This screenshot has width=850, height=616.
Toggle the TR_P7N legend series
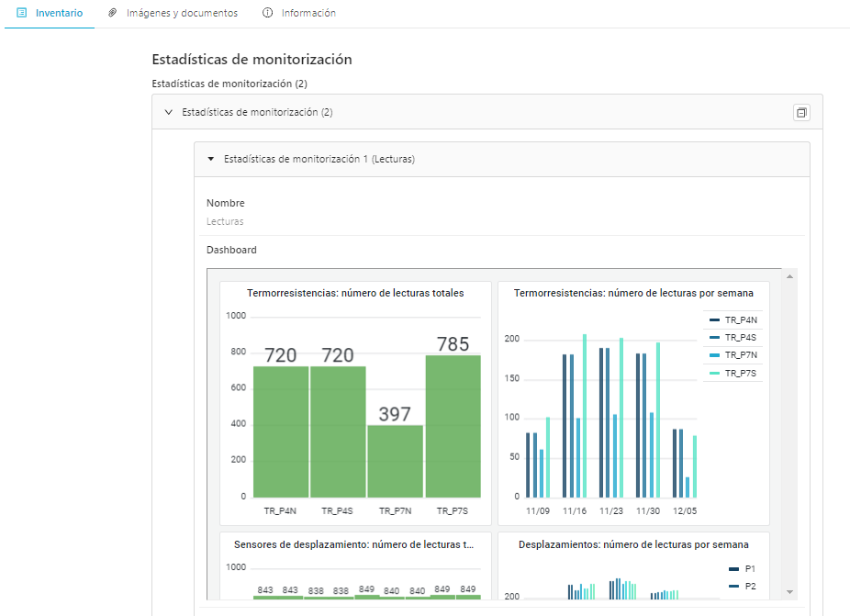tap(733, 354)
